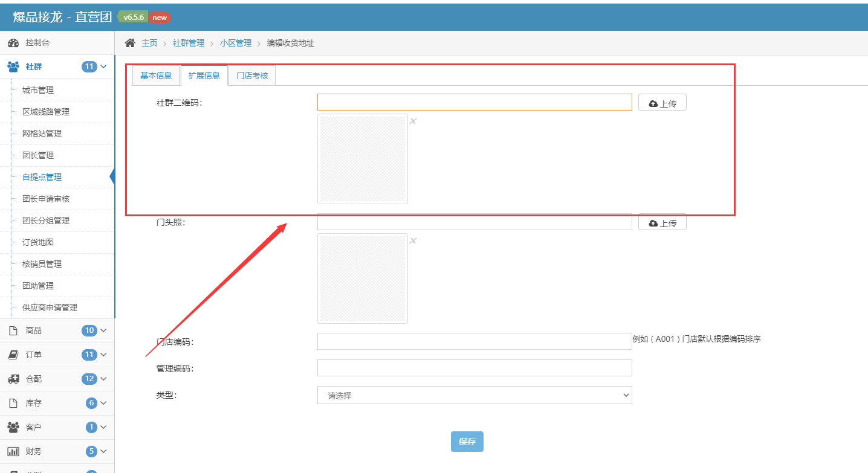Click the 社群 group icon in sidebar
This screenshot has height=473, width=868.
click(x=13, y=66)
